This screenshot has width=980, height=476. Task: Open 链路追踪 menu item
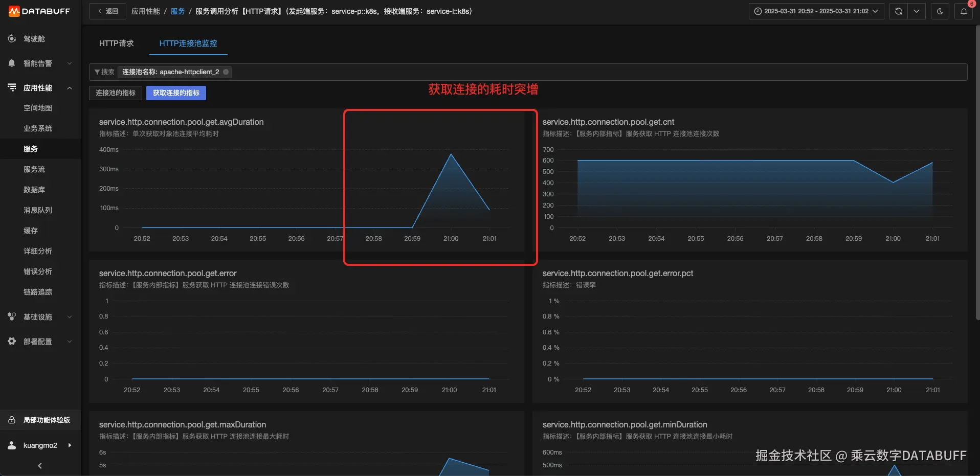pyautogui.click(x=38, y=292)
